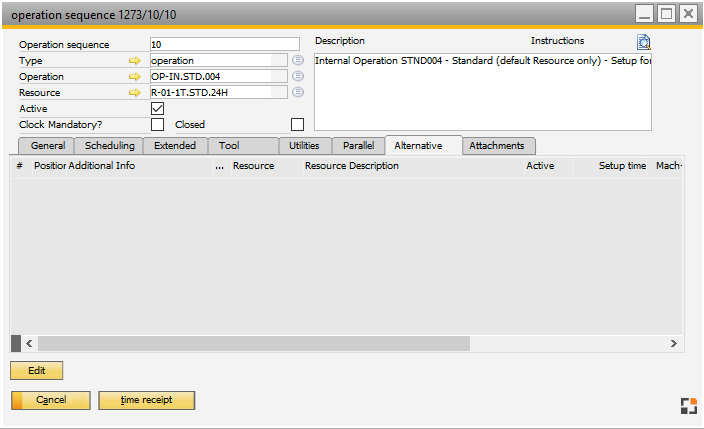The height and width of the screenshot is (429, 704).
Task: Open the Scheduling tab
Action: [110, 146]
